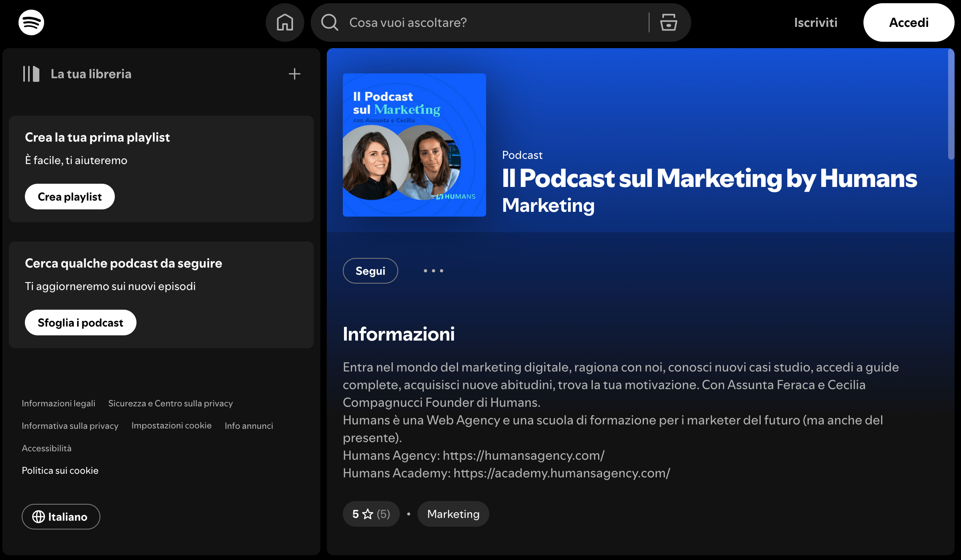Click the library icon
The width and height of the screenshot is (961, 560).
pos(31,74)
